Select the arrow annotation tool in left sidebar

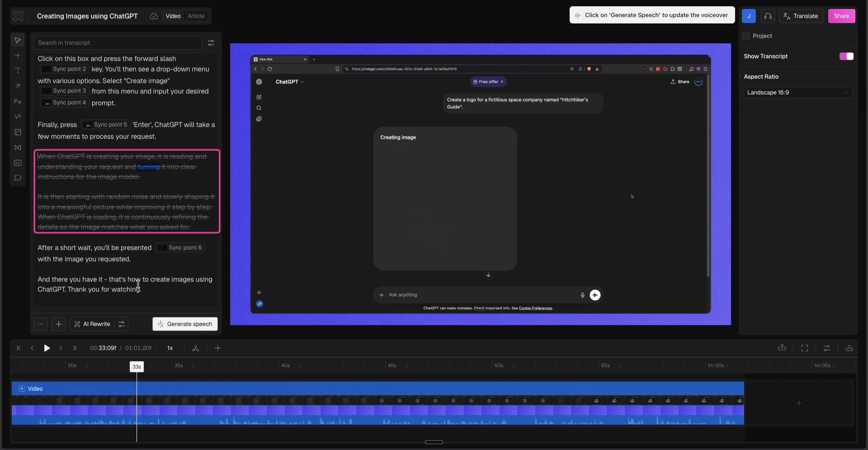pos(18,86)
